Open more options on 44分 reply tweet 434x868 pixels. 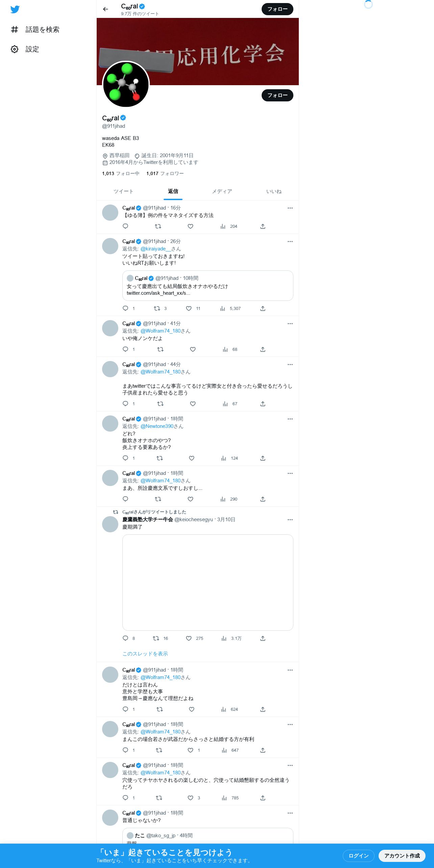290,364
